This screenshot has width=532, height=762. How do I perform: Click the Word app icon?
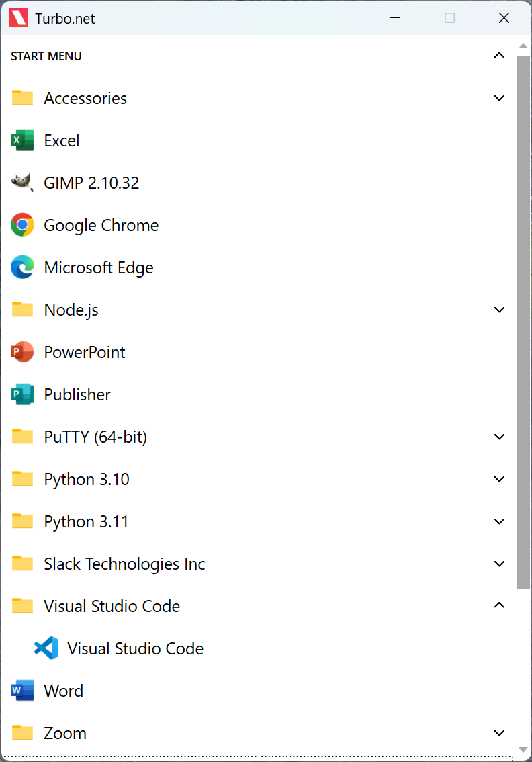click(x=22, y=690)
